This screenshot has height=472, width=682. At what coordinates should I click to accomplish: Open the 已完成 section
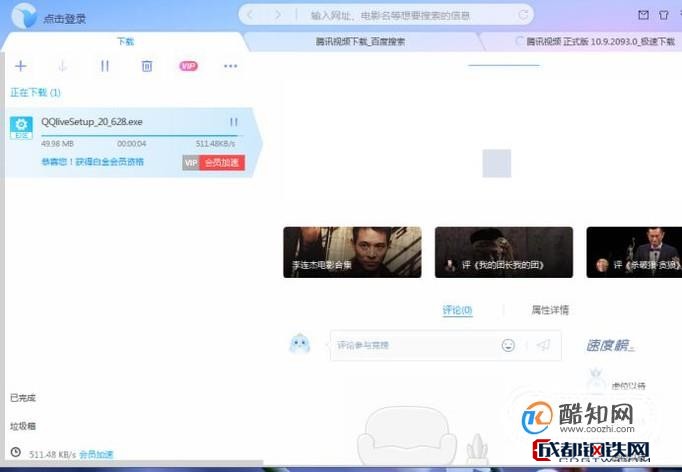(23, 398)
